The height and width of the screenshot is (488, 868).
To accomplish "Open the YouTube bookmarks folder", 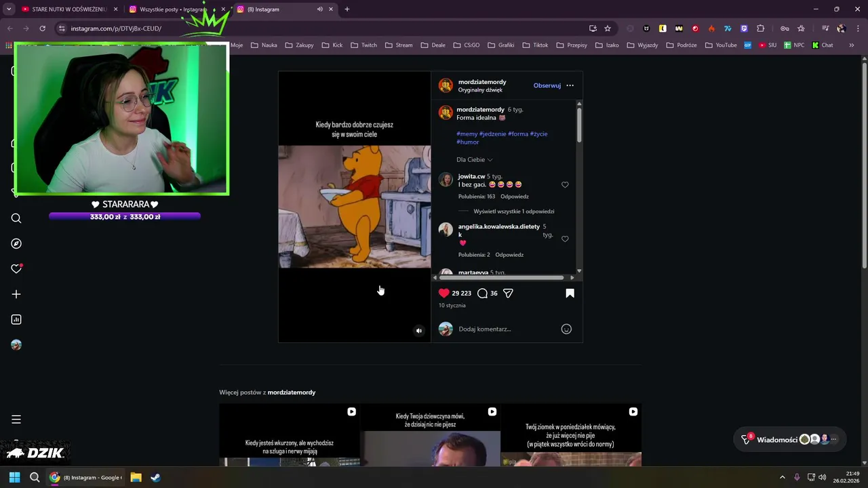I will (721, 45).
